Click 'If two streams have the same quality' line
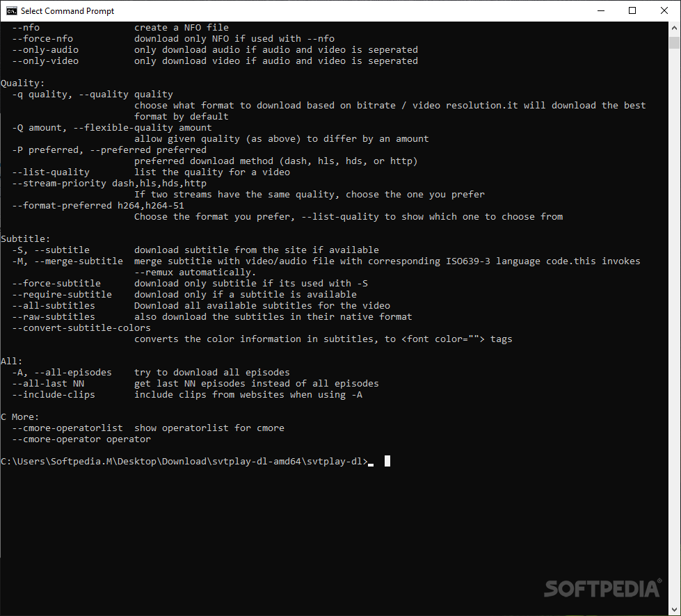Screen dimensions: 681x616 (310, 195)
